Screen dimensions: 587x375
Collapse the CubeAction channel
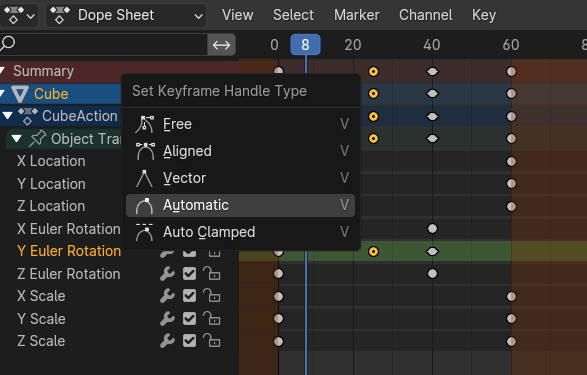[7, 116]
